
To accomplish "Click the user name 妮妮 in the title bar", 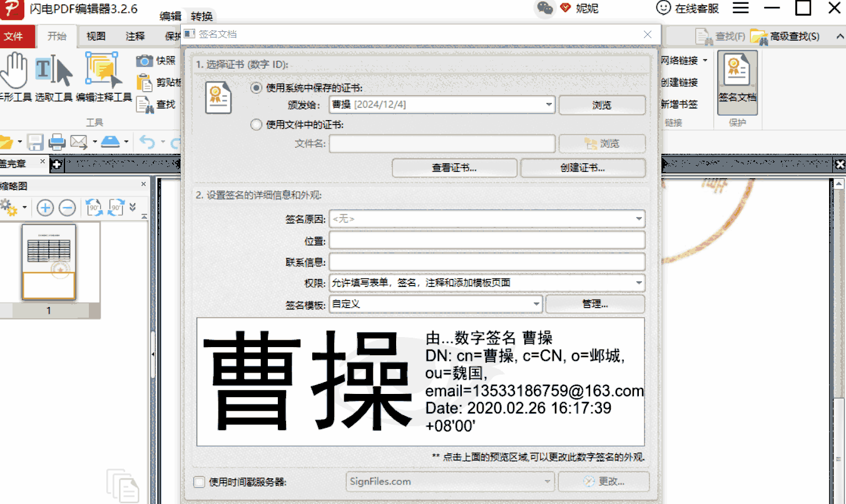I will [587, 8].
